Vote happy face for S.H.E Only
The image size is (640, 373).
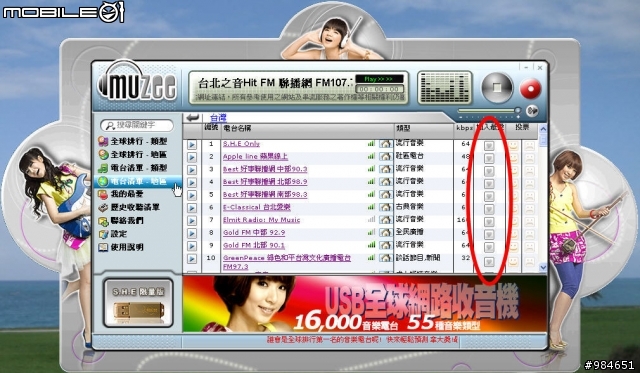click(x=513, y=146)
